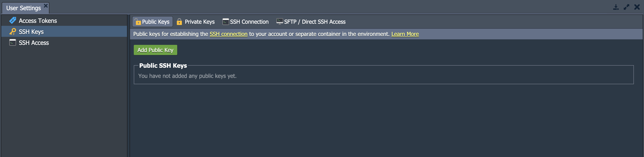Click the SSH Access terminal icon
Image resolution: width=644 pixels, height=157 pixels.
click(12, 42)
